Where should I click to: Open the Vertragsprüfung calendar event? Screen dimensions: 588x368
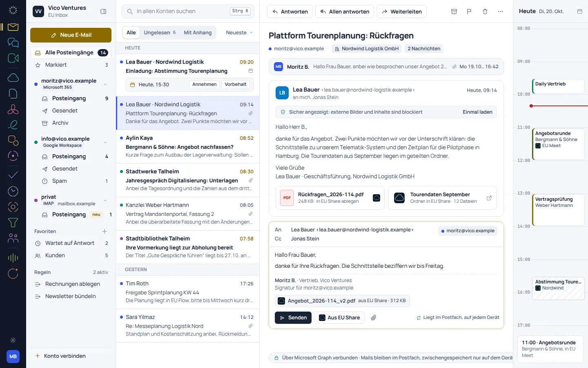(x=558, y=210)
